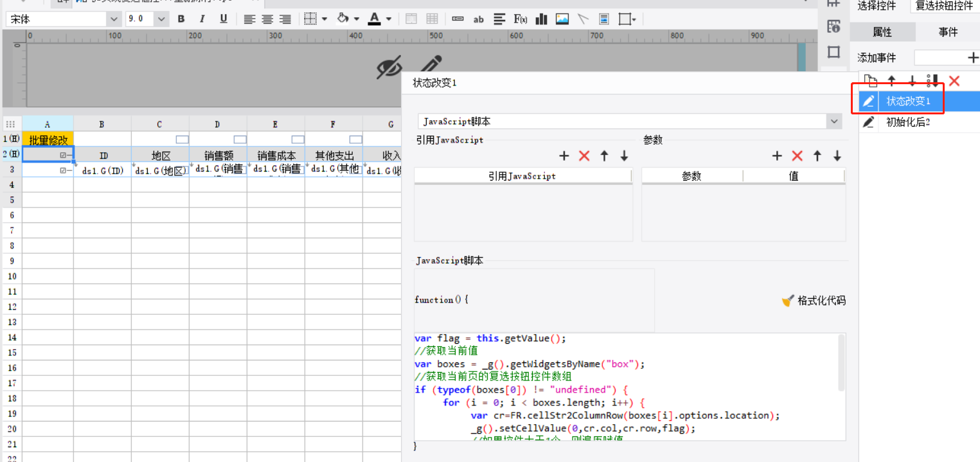
Task: Click the crossed-out eye hide icon
Action: 389,67
